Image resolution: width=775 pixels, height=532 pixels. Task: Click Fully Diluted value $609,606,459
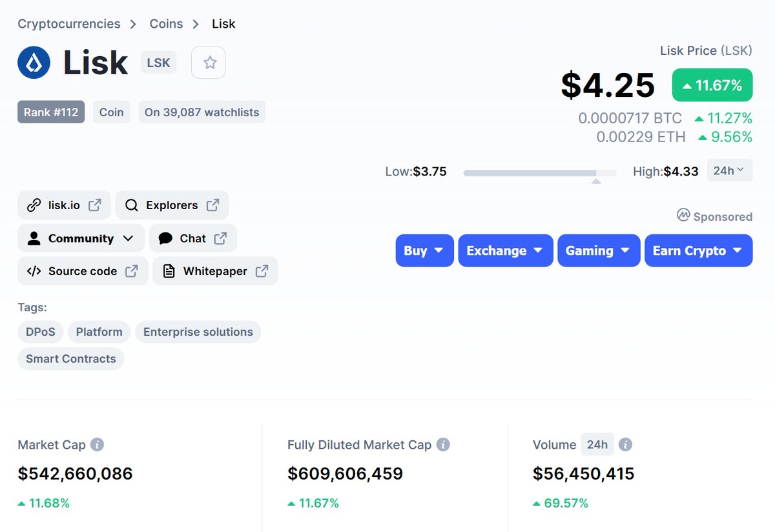click(345, 474)
